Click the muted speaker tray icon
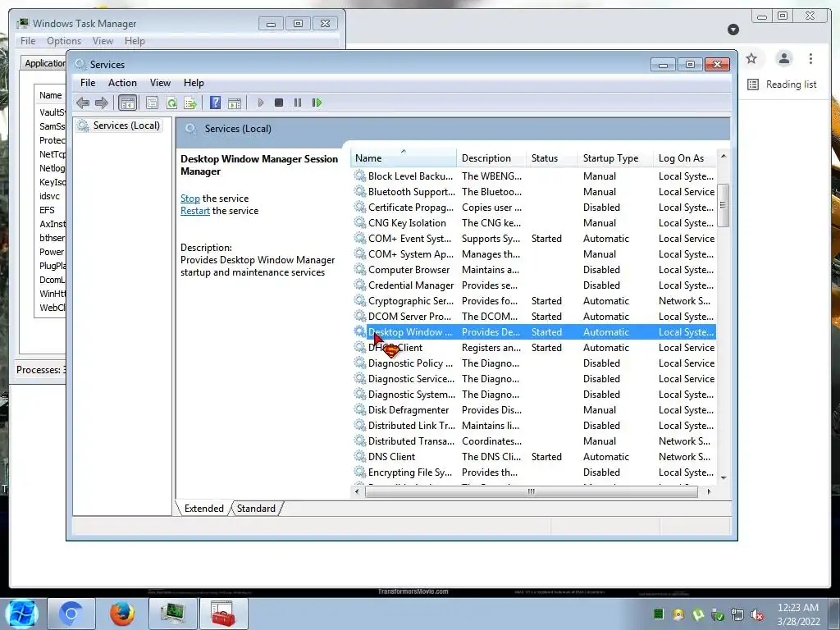 757,614
